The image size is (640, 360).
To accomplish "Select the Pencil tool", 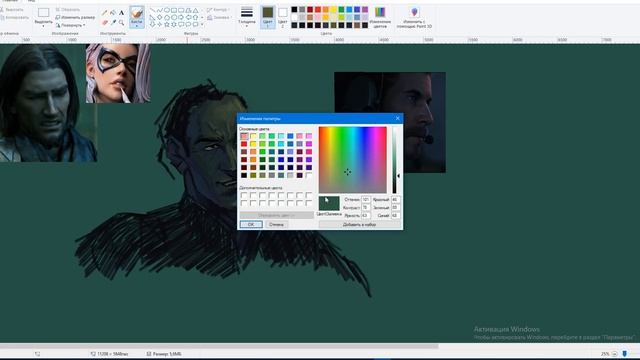I will point(105,13).
